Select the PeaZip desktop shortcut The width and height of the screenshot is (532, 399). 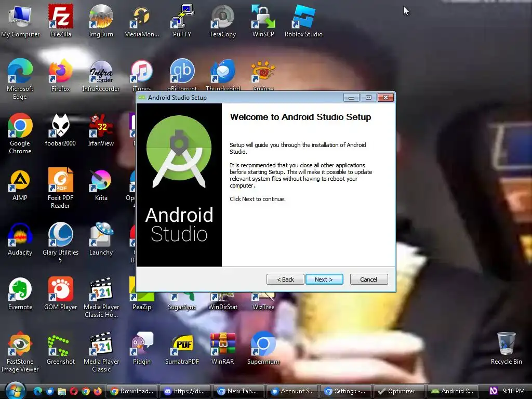point(141,302)
